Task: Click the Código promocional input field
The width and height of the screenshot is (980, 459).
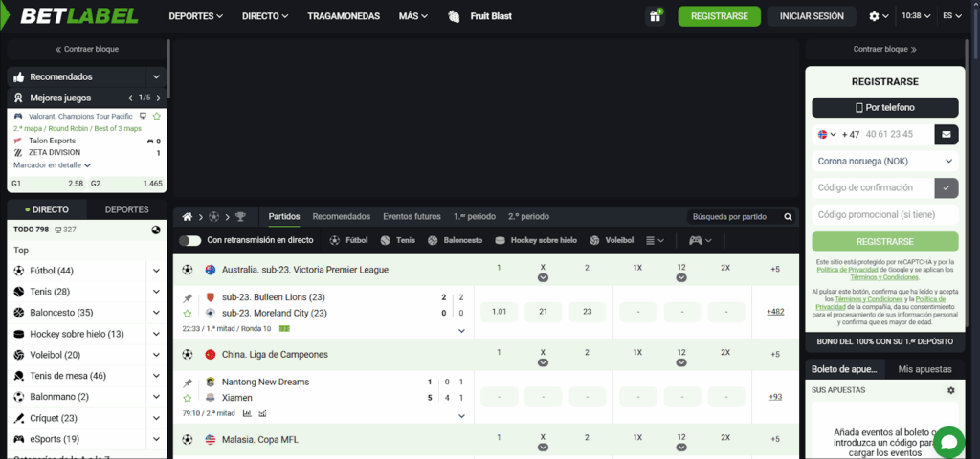Action: (x=884, y=215)
